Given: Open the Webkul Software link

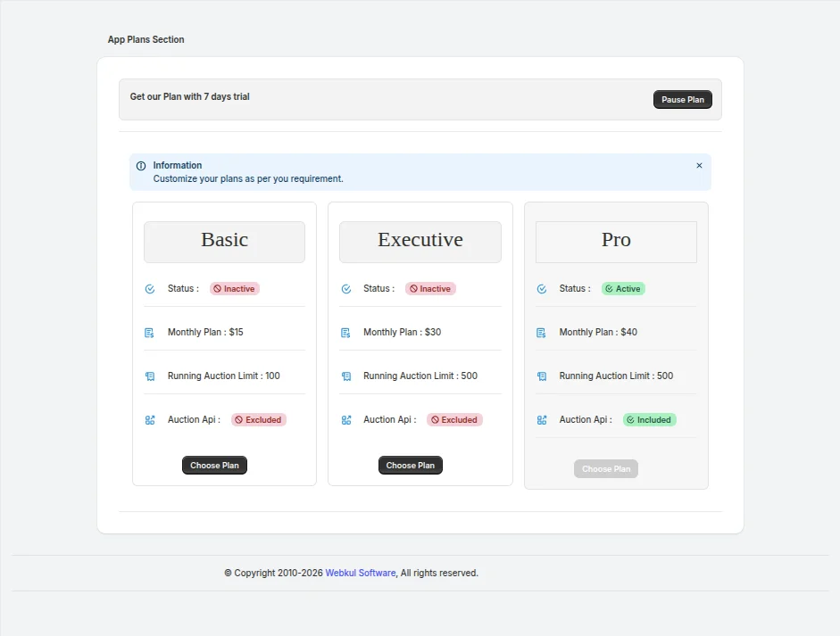Looking at the screenshot, I should coord(361,573).
